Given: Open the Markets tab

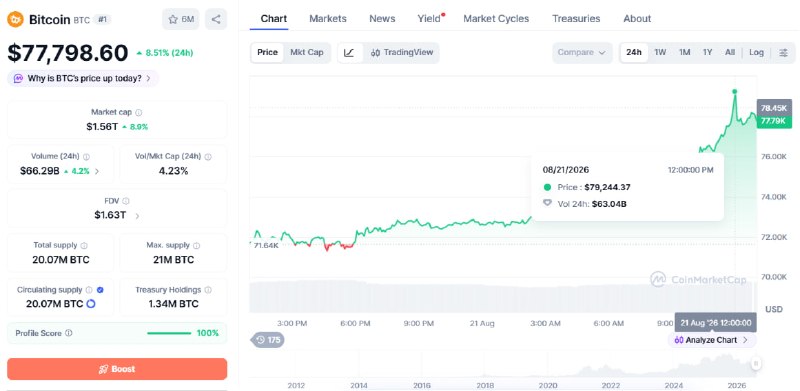Looking at the screenshot, I should [328, 19].
